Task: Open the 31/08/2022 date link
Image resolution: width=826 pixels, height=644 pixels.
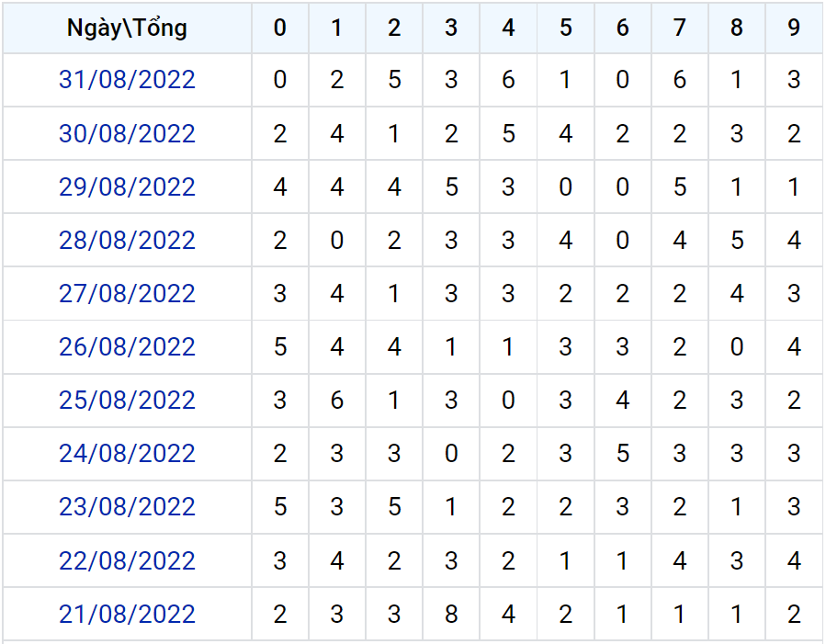Action: pos(127,80)
